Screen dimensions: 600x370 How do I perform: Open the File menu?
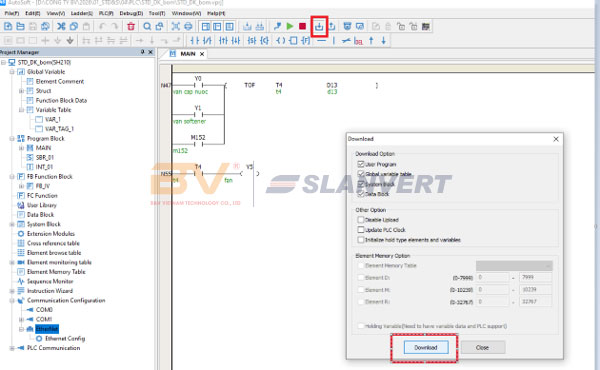tap(11, 13)
